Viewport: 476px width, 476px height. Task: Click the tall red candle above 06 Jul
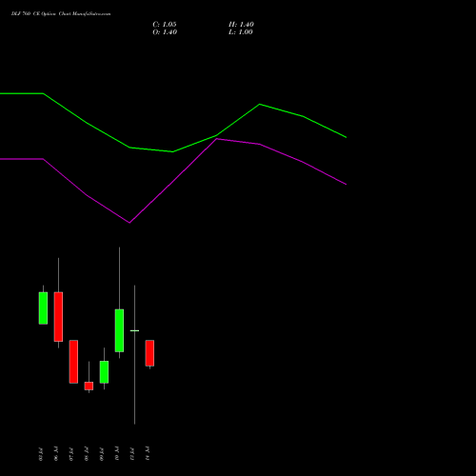58,317
